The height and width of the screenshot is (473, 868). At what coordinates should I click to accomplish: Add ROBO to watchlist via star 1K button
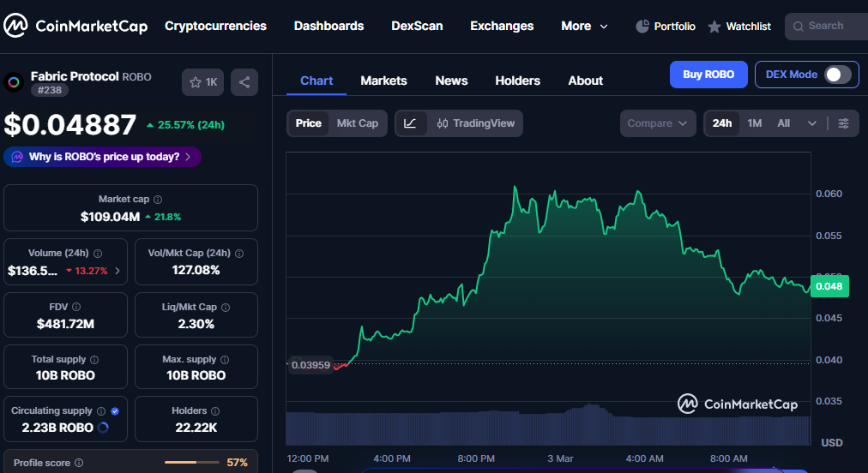click(202, 82)
